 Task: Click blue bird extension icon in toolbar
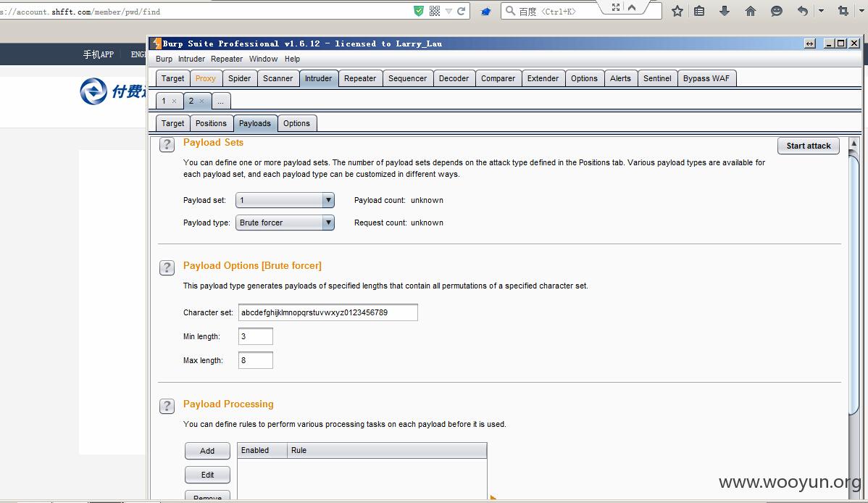coord(485,12)
